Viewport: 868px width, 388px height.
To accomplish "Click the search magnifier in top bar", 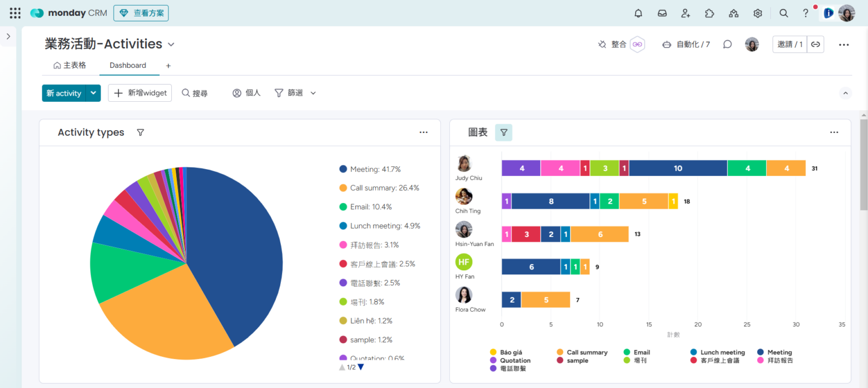I will point(783,13).
